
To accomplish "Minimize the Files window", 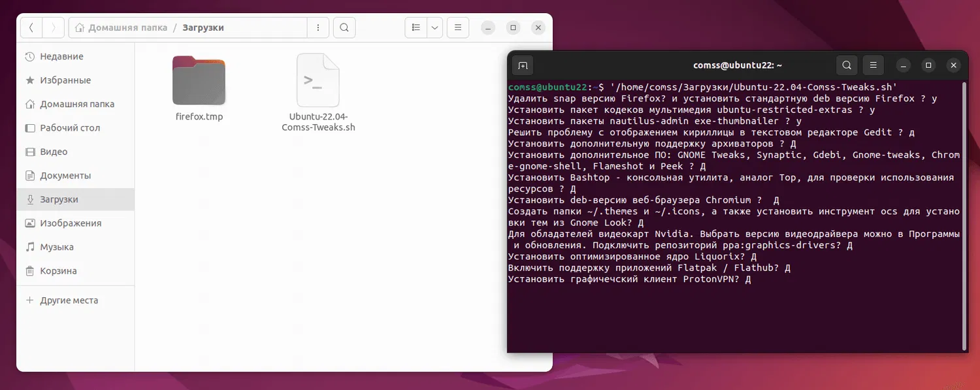I will [x=487, y=27].
